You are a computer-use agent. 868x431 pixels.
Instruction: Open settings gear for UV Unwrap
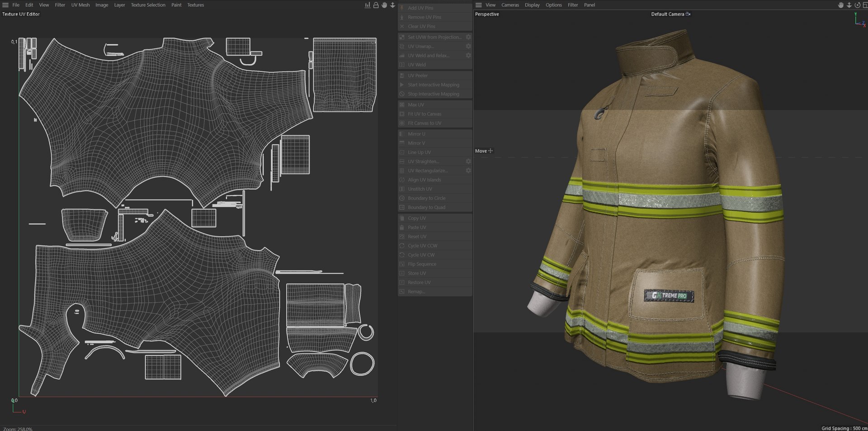click(x=468, y=46)
